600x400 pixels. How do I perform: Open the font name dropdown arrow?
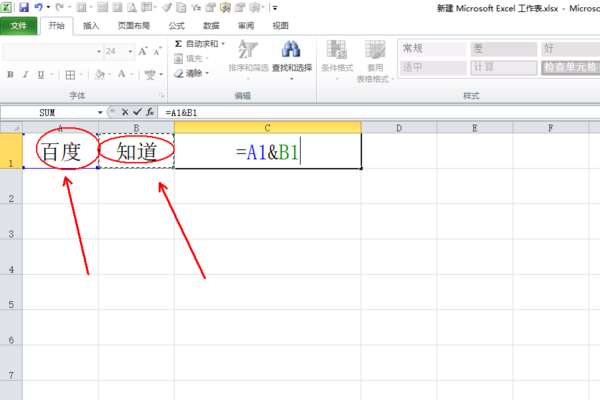(99, 51)
